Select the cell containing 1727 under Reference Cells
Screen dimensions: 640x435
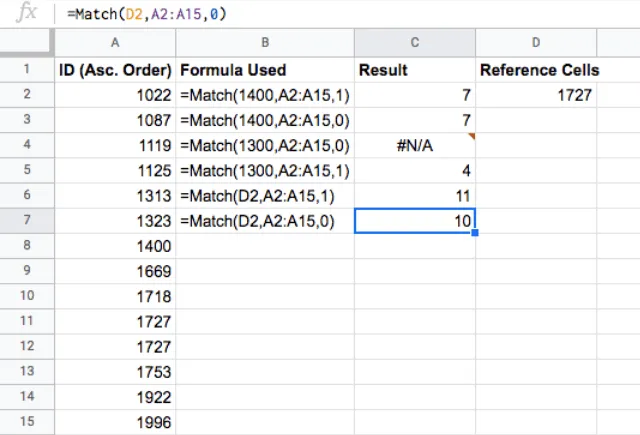pos(536,95)
